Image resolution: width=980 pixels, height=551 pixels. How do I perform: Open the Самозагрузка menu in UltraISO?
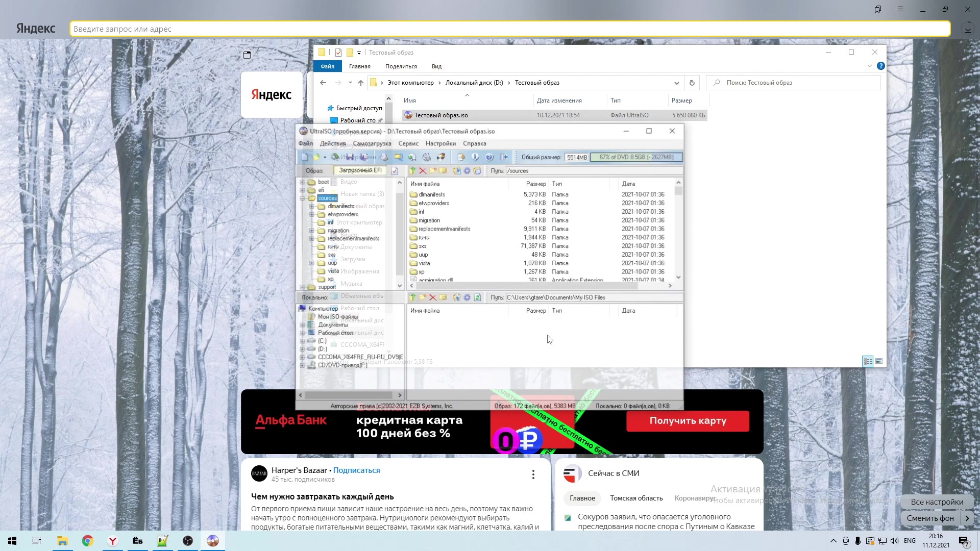point(372,143)
